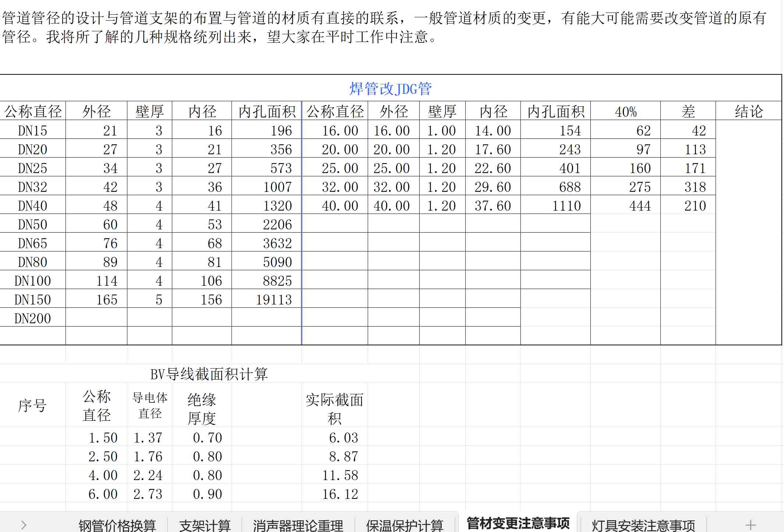Select the 差 column header cell
This screenshot has height=532, width=784.
(x=688, y=111)
